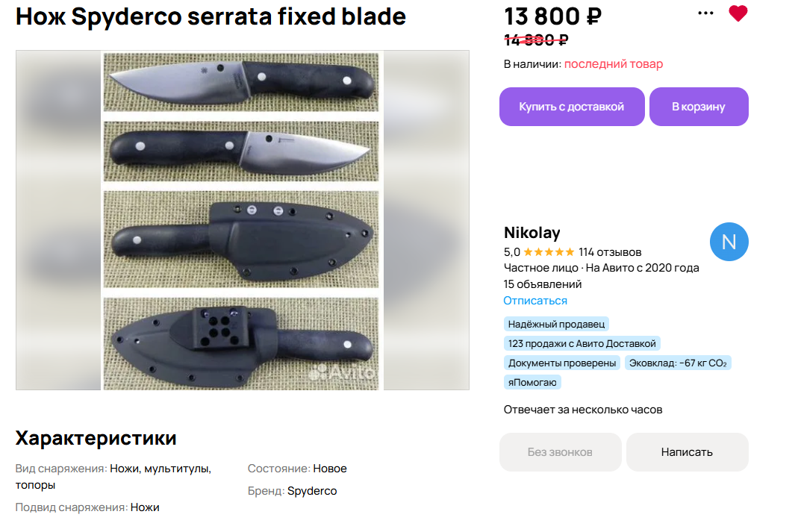This screenshot has width=798, height=532.
Task: Click the "123 продажи с Авито Доставкой" badge
Action: tap(582, 343)
